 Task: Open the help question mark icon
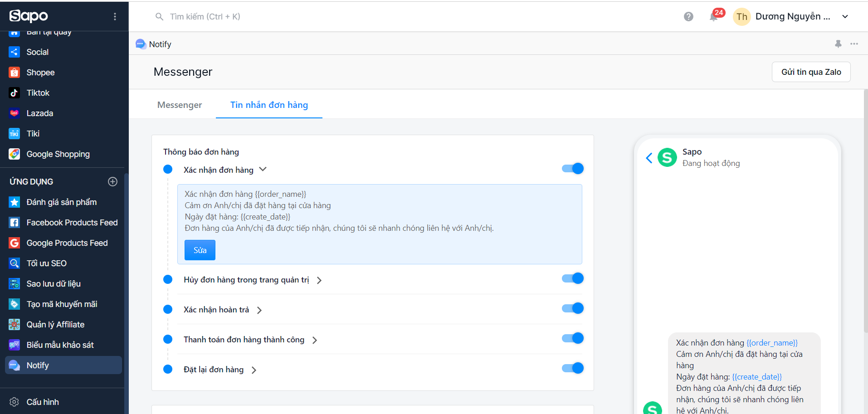click(688, 17)
